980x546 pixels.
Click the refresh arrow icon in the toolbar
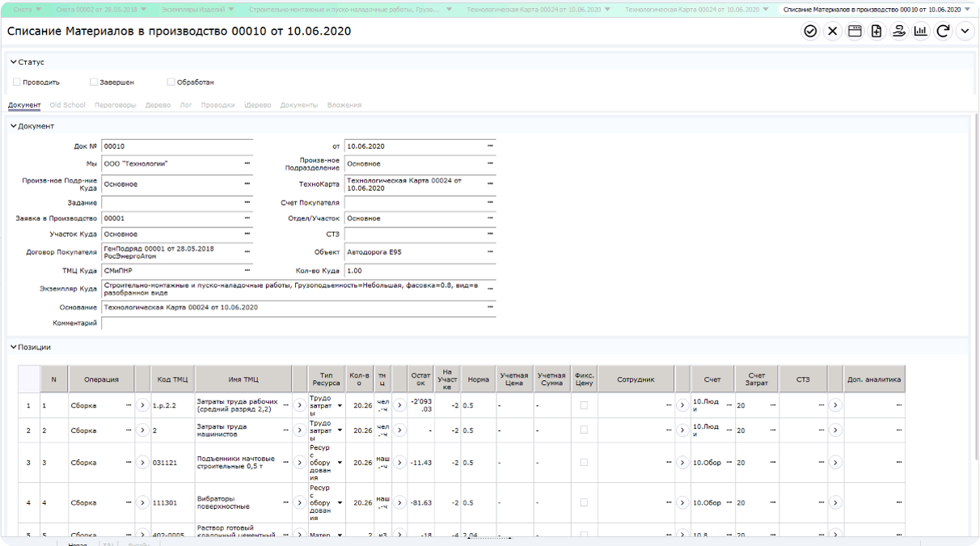(943, 32)
